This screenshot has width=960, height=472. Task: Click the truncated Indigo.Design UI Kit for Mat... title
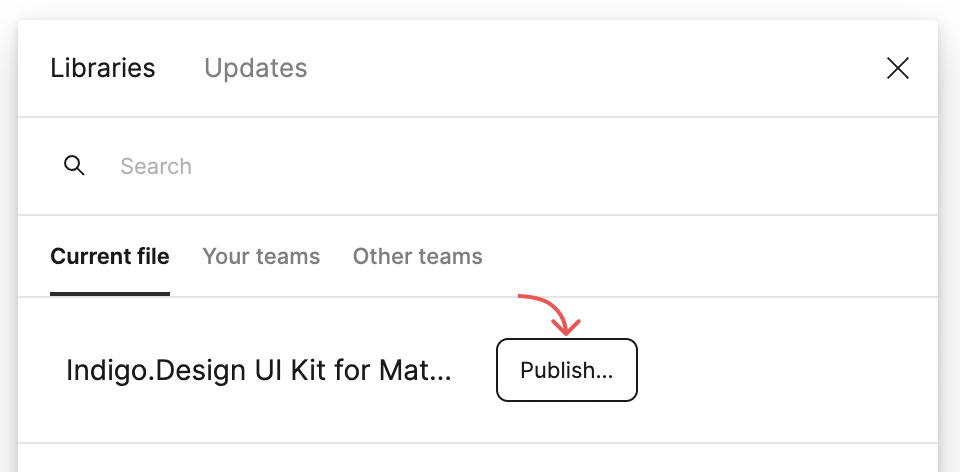[259, 370]
